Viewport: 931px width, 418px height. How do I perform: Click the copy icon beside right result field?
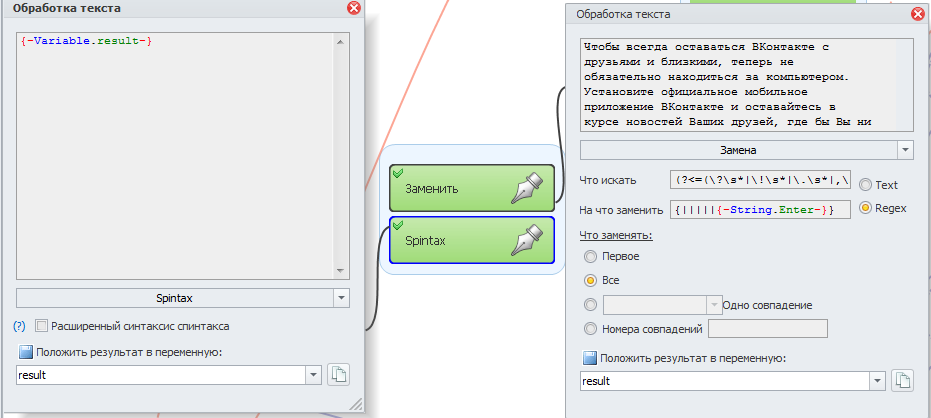point(902,381)
